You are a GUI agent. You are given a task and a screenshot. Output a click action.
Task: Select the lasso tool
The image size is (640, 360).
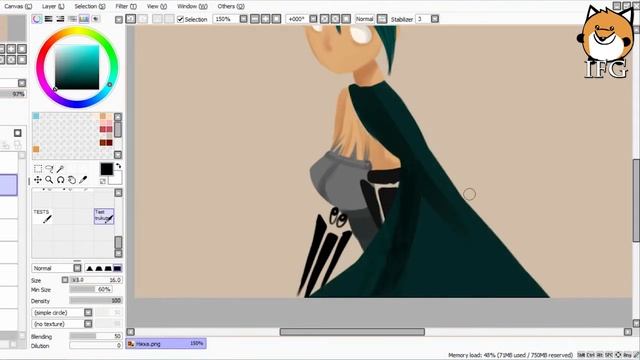pos(49,169)
